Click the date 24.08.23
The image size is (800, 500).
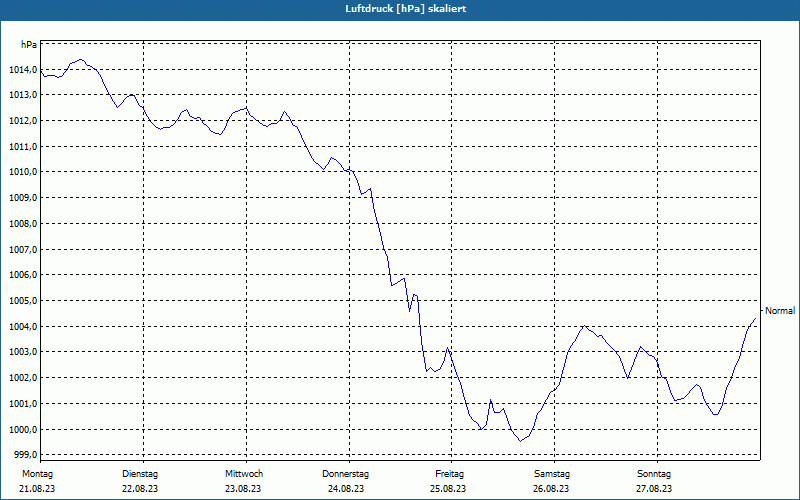pos(346,489)
